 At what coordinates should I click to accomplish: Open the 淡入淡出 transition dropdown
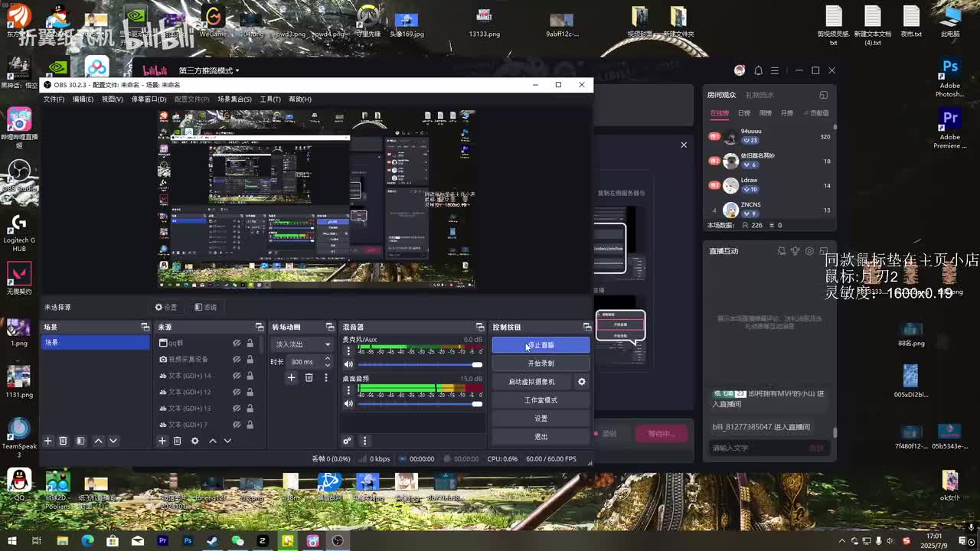(302, 344)
